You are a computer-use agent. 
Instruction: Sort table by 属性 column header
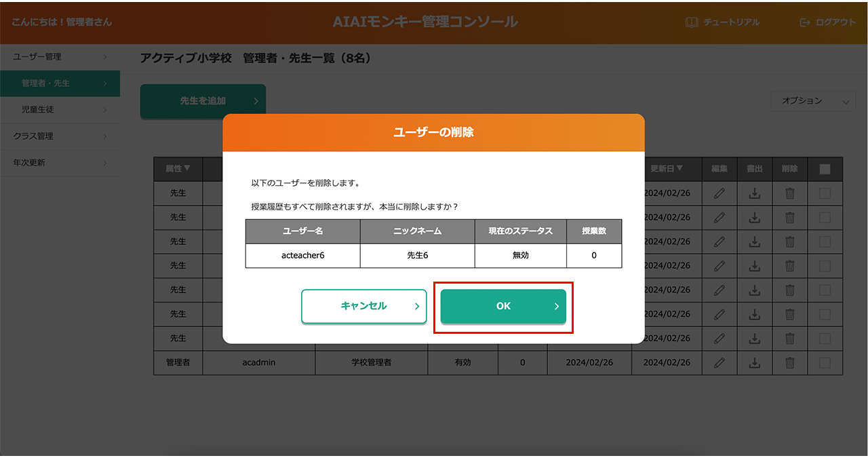pos(178,169)
